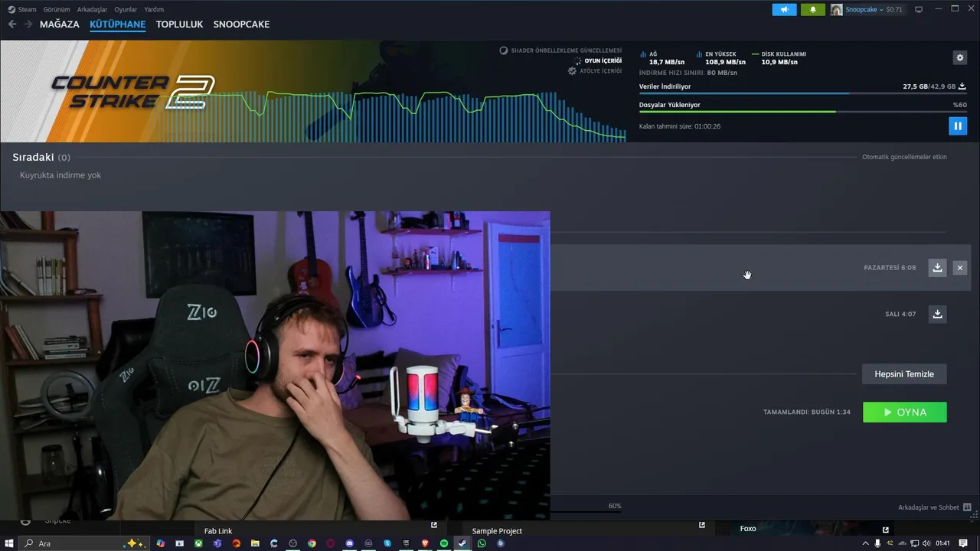
Task: Open Discord from taskbar
Action: coord(349,543)
